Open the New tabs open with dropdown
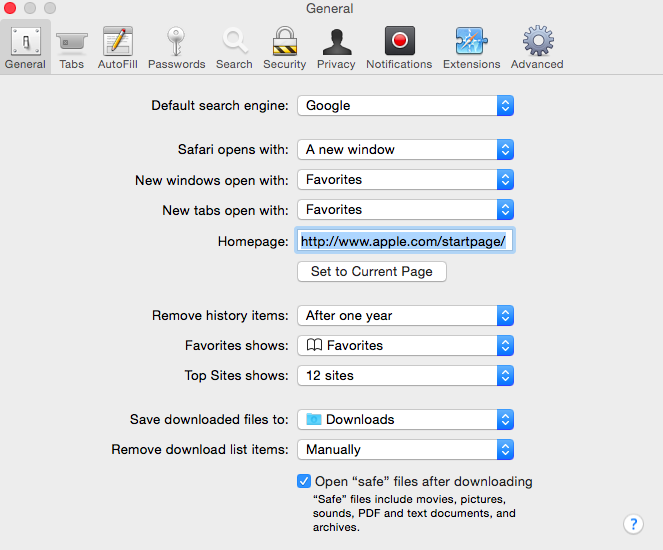Screen dimensions: 663x550 (405, 210)
